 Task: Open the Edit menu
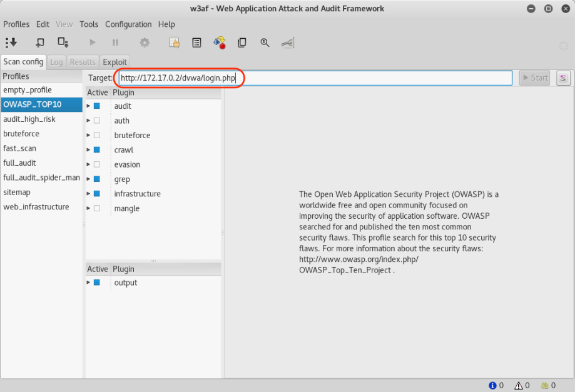click(43, 24)
